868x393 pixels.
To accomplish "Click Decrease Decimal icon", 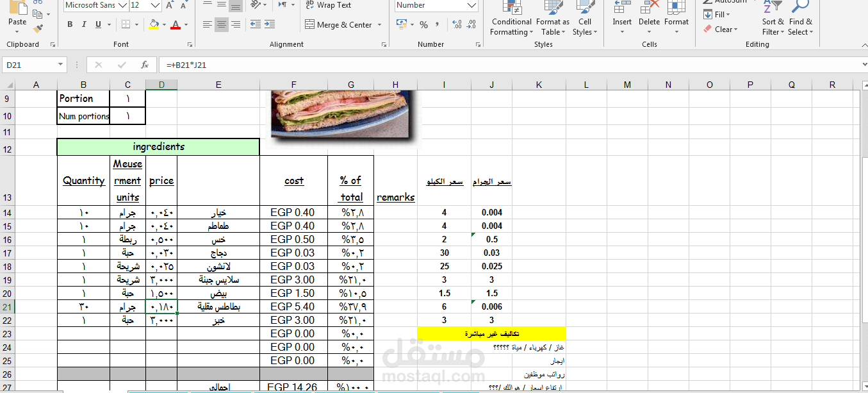I will pos(471,24).
